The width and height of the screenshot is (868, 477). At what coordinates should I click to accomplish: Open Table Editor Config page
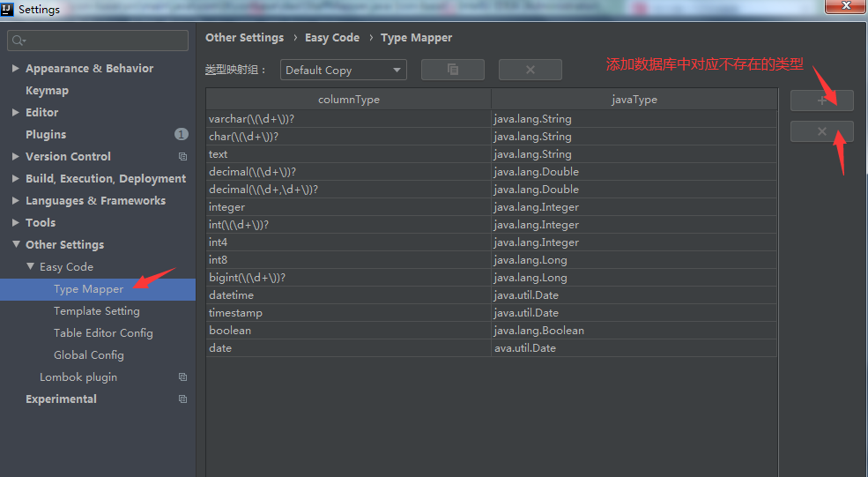pyautogui.click(x=103, y=333)
